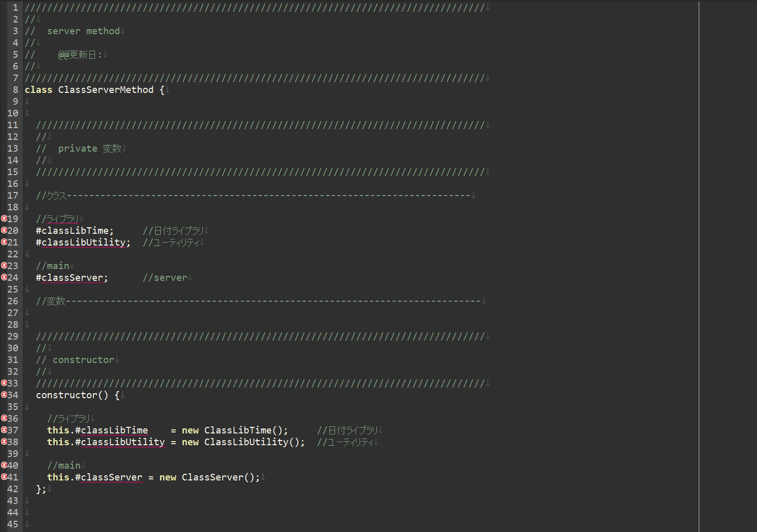Click the error marker next to line 40

[x=4, y=465]
